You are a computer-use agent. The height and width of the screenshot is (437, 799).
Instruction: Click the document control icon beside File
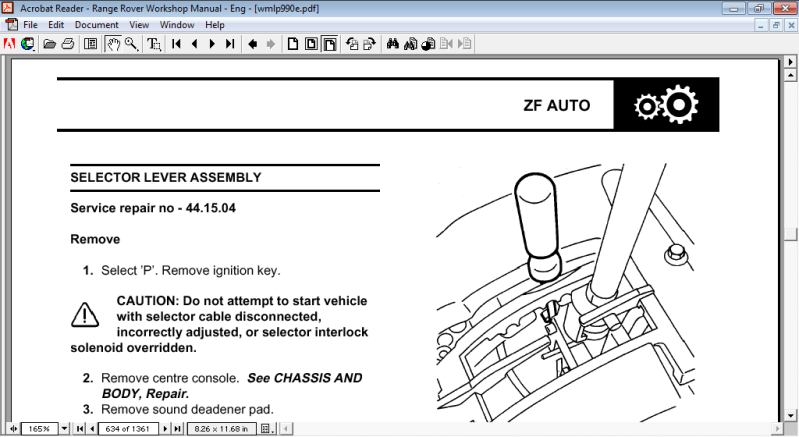11,24
